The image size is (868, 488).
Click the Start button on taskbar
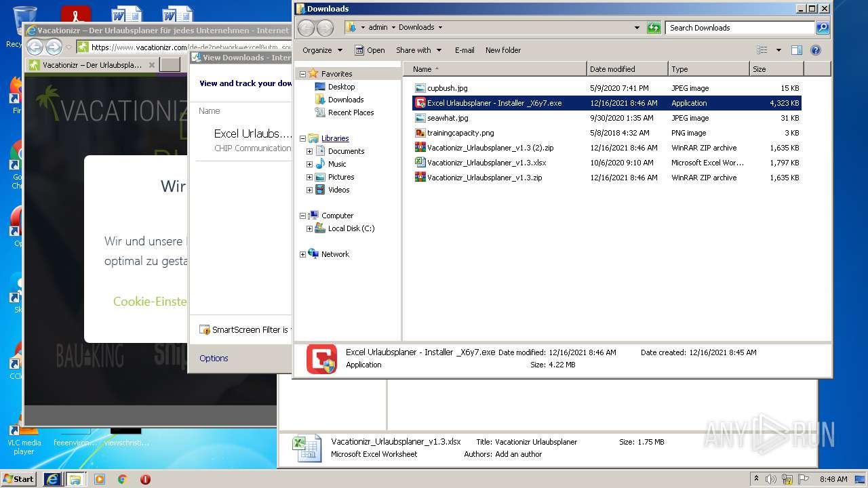[18, 479]
